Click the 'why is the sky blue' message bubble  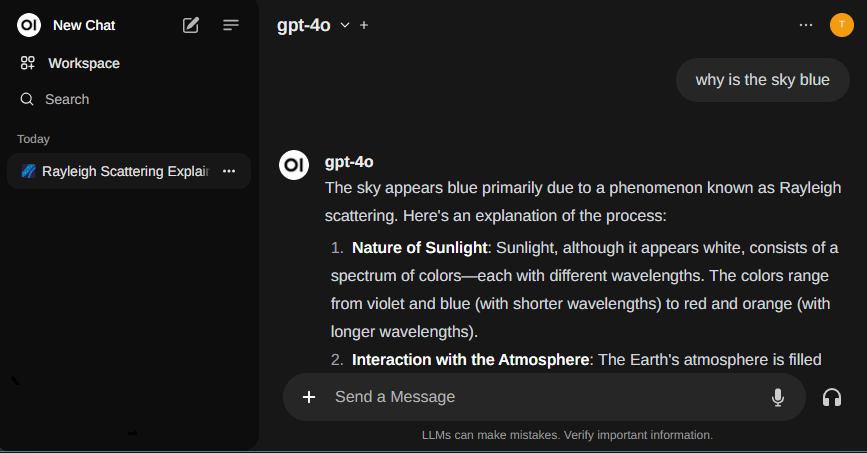point(762,80)
